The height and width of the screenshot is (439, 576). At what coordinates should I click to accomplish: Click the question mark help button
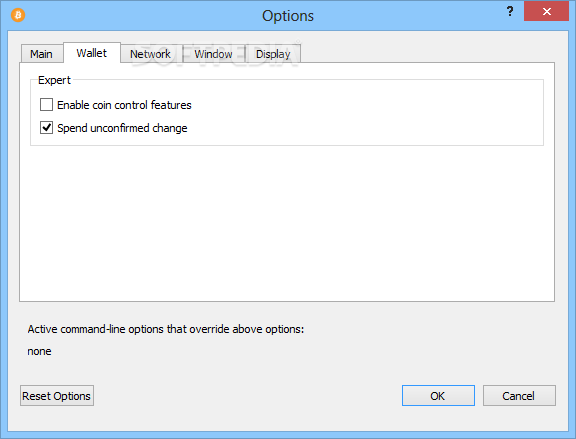pos(510,11)
